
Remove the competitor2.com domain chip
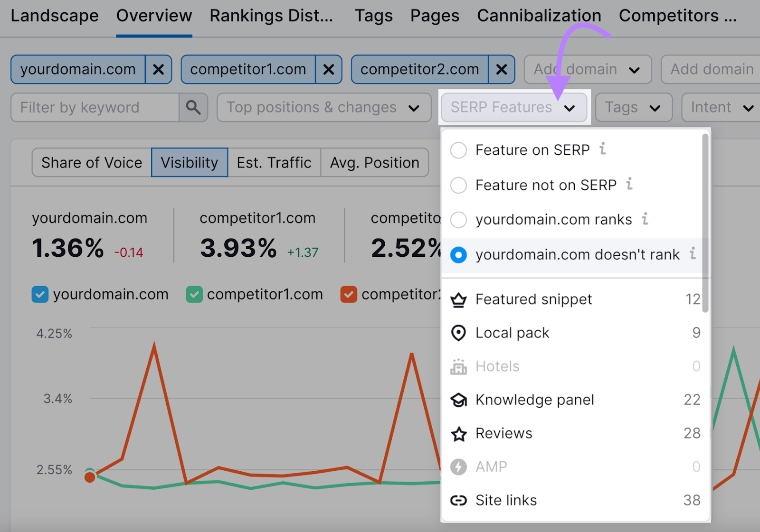click(x=501, y=69)
